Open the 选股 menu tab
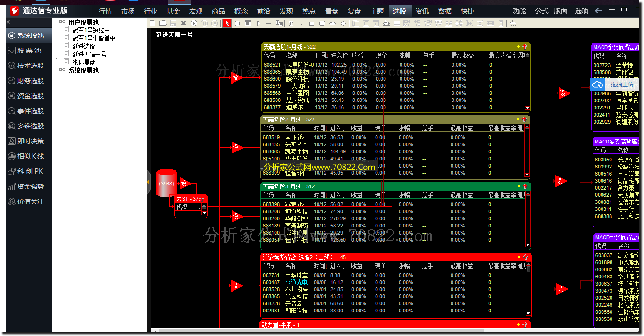Image resolution: width=644 pixels, height=336 pixels. (400, 11)
